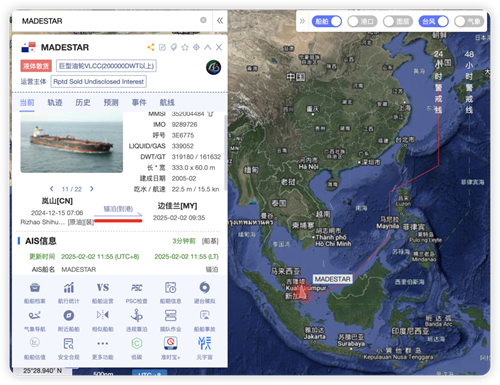
Task: Click the share icon beside MADESTAR
Action: pos(151,47)
